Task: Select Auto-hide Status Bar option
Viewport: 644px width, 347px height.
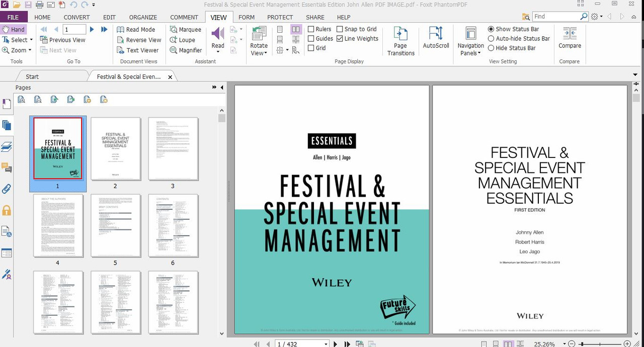Action: (491, 39)
